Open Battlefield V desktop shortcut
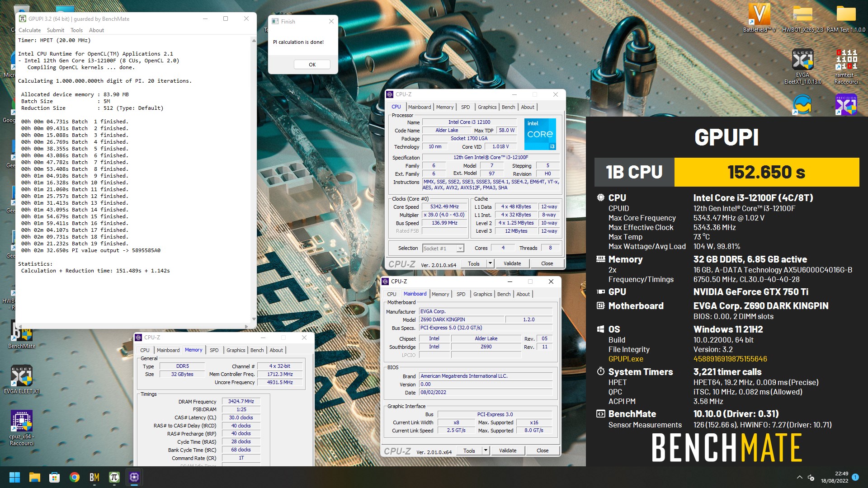868x488 pixels. [759, 17]
